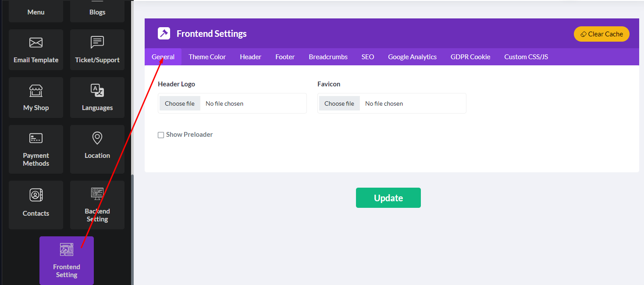
Task: Click the sidebar Blogs tile label
Action: click(97, 12)
